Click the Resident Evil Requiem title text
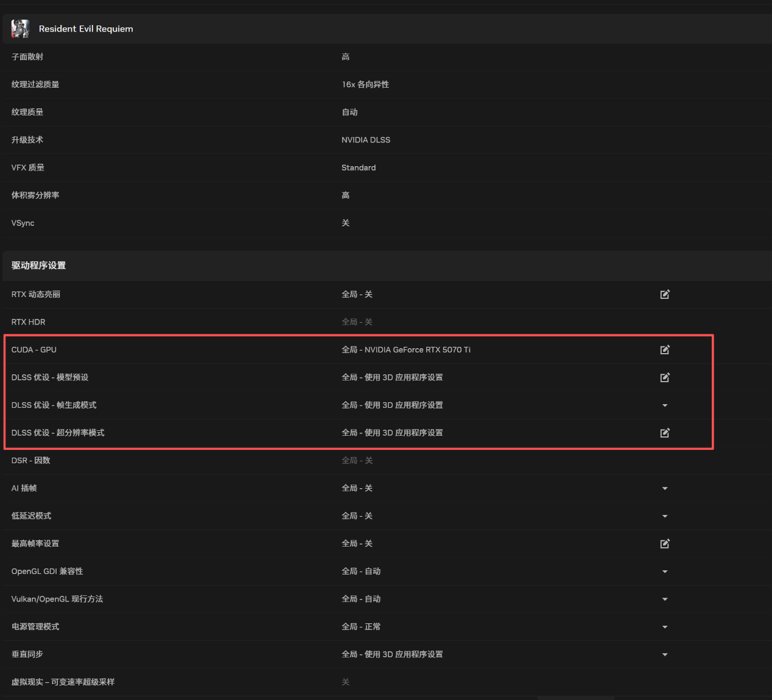 (86, 29)
